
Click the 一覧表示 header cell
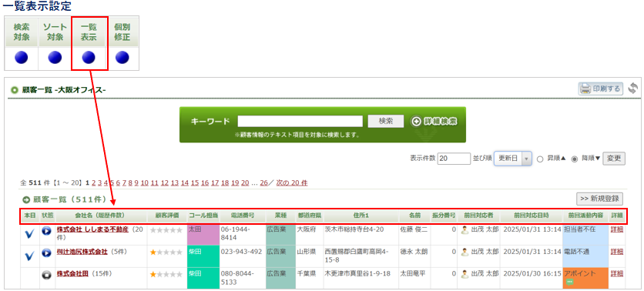click(89, 32)
